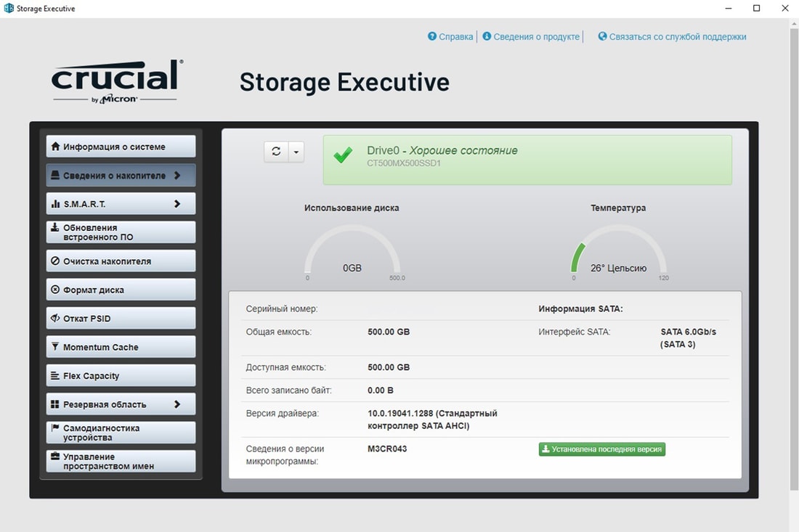Minimize the Storage Executive window
Viewport: 799px width, 532px height.
[x=728, y=8]
